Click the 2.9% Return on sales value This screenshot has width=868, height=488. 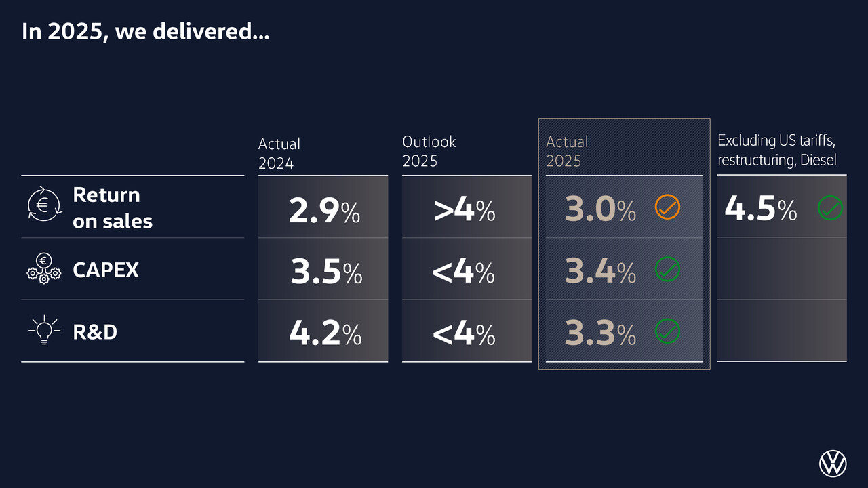point(324,210)
